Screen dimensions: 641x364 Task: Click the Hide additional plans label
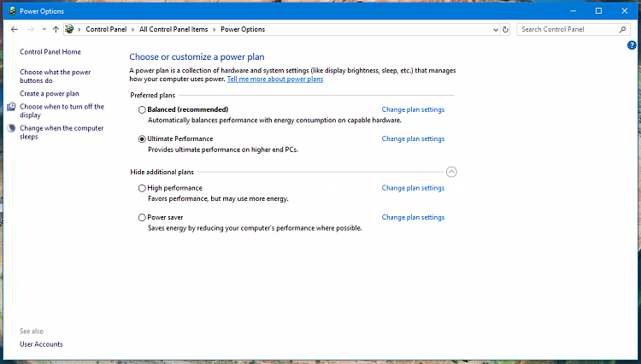162,172
